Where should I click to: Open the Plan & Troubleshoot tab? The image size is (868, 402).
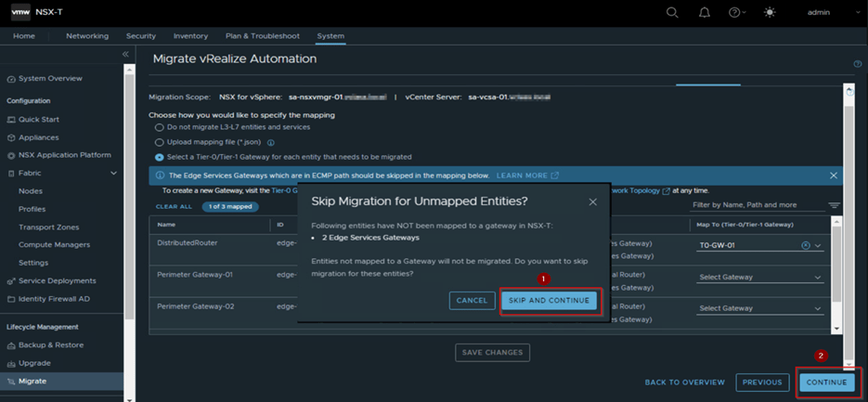(x=263, y=36)
